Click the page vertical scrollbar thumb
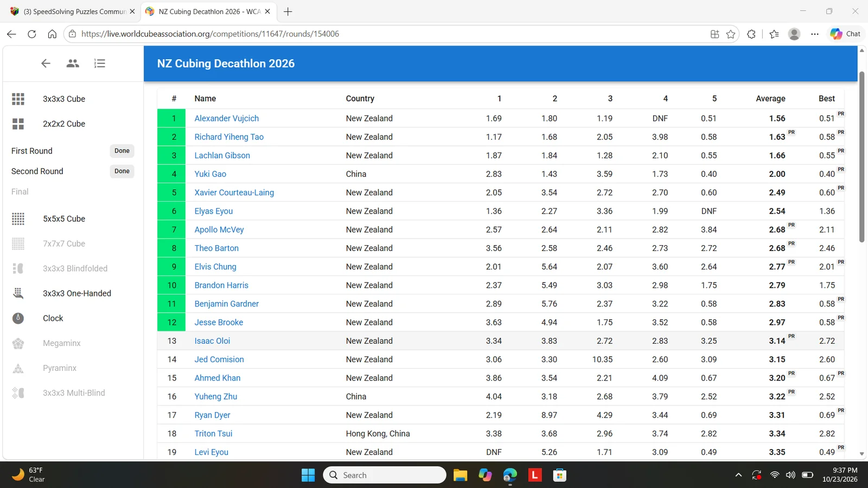 pos(861,157)
